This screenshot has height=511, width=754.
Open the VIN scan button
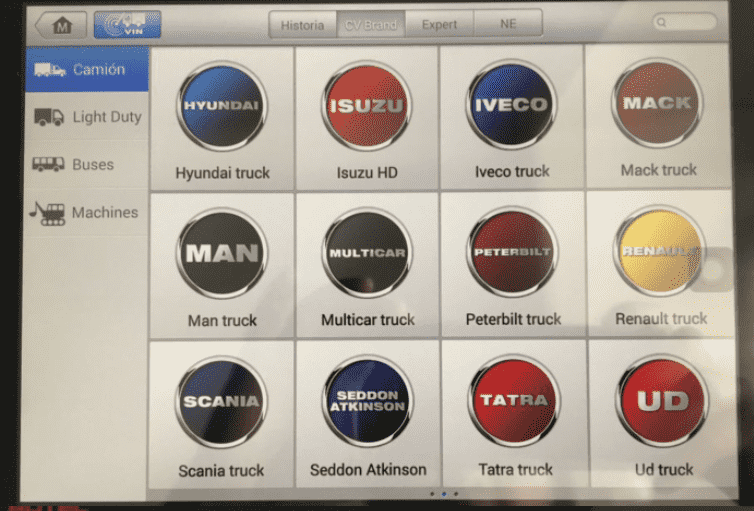[x=127, y=25]
